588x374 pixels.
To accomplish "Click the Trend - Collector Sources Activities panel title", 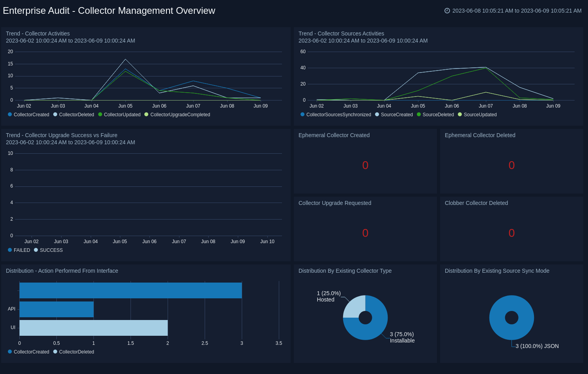I will tap(341, 33).
